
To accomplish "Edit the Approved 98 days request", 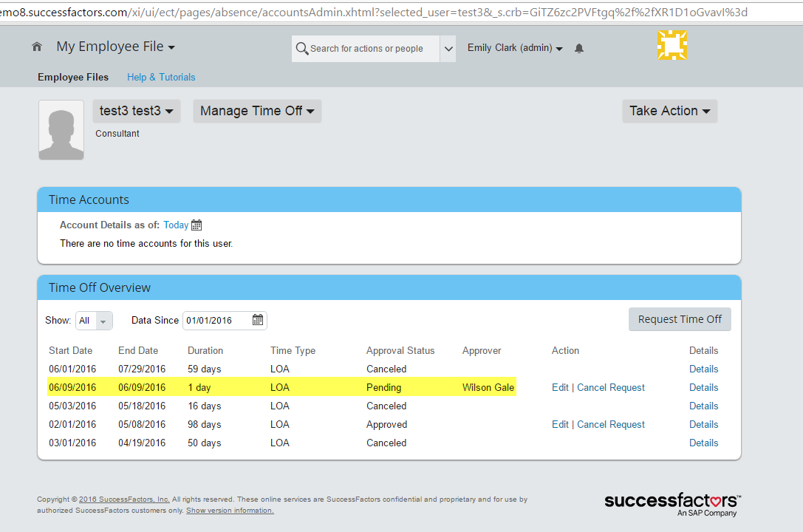I will 560,424.
